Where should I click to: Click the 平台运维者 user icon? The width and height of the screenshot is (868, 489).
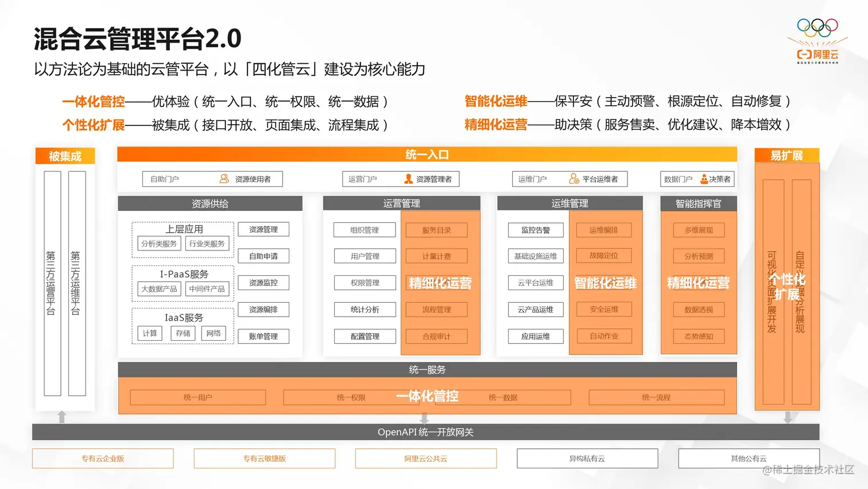coord(573,179)
